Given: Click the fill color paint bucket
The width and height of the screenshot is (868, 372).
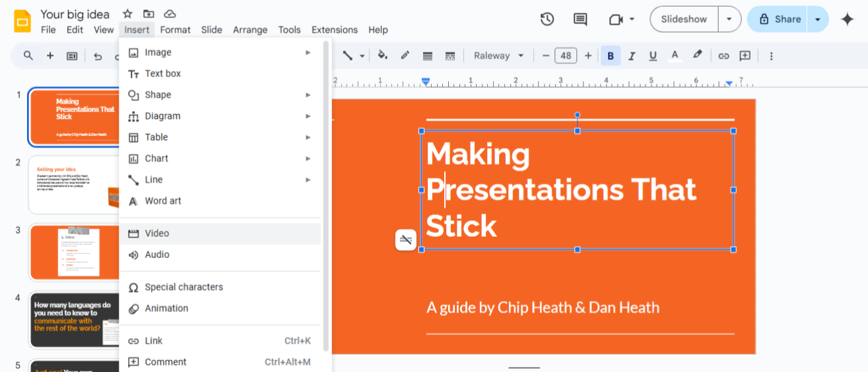Looking at the screenshot, I should (x=382, y=56).
